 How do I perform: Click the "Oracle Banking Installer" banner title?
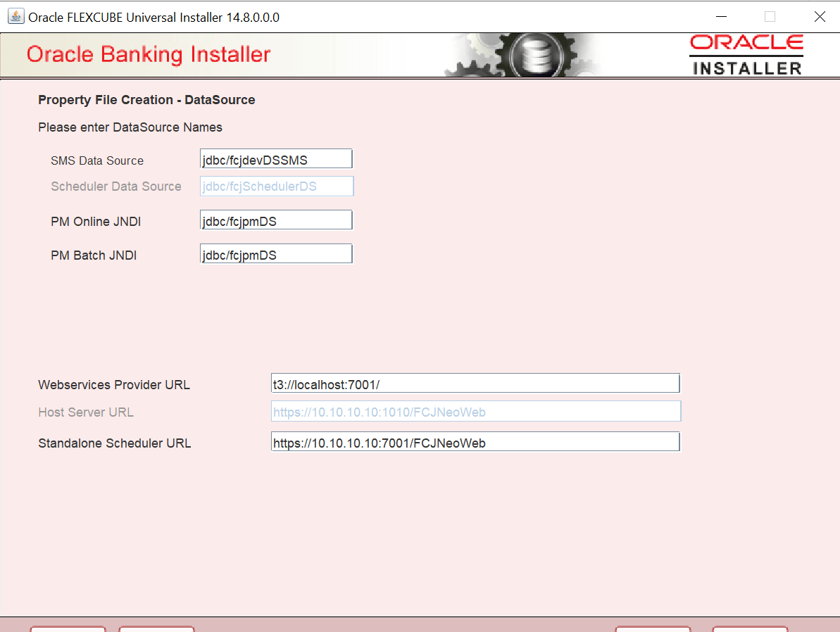pos(149,55)
